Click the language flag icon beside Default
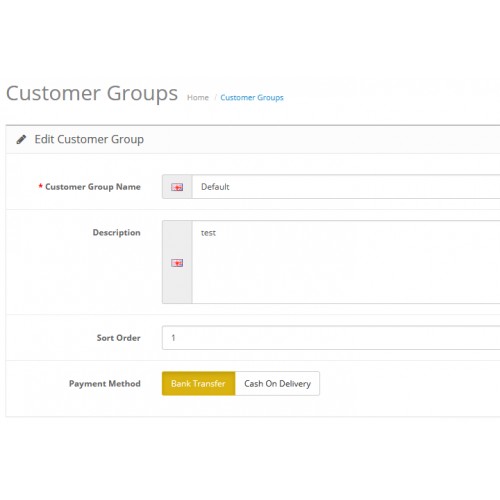 [x=177, y=187]
